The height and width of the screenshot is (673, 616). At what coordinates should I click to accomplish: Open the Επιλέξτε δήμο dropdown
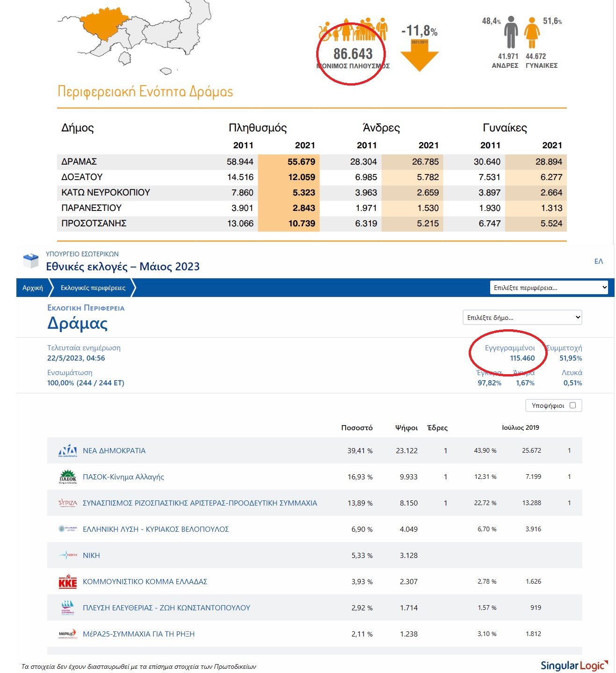(x=522, y=318)
